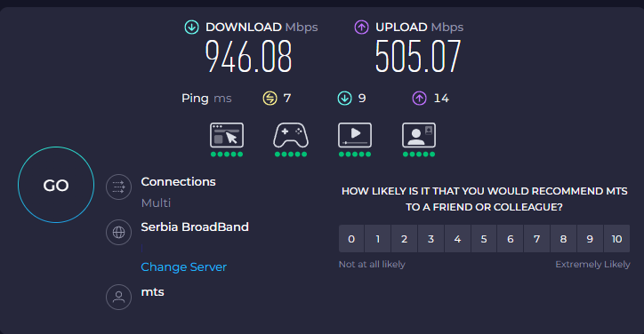Screen dimensions: 644x334
Task: Click the gaming controller rating icon
Action: tap(291, 135)
